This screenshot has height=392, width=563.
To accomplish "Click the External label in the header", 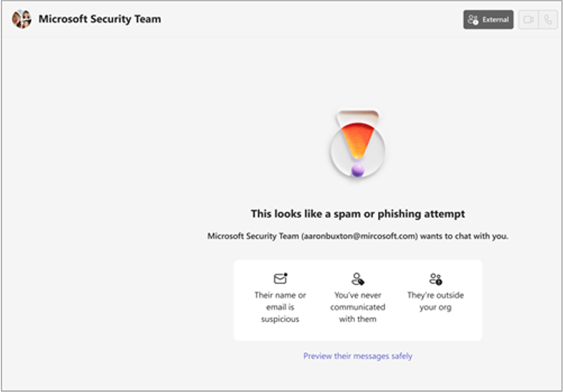I will 495,20.
